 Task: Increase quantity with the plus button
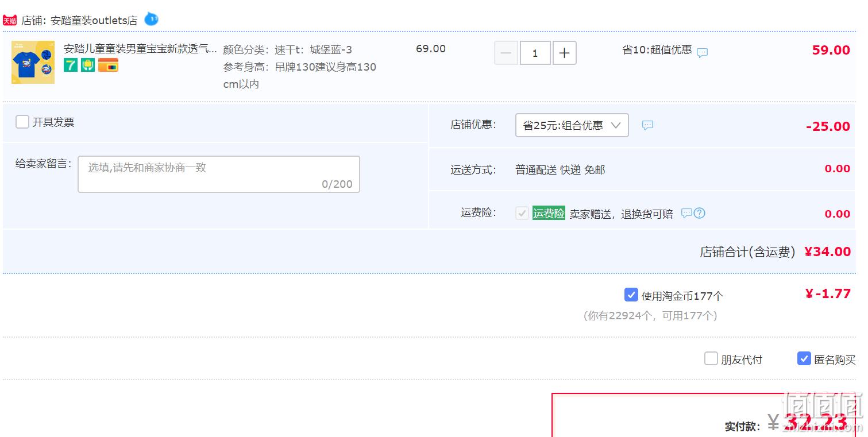pos(565,53)
